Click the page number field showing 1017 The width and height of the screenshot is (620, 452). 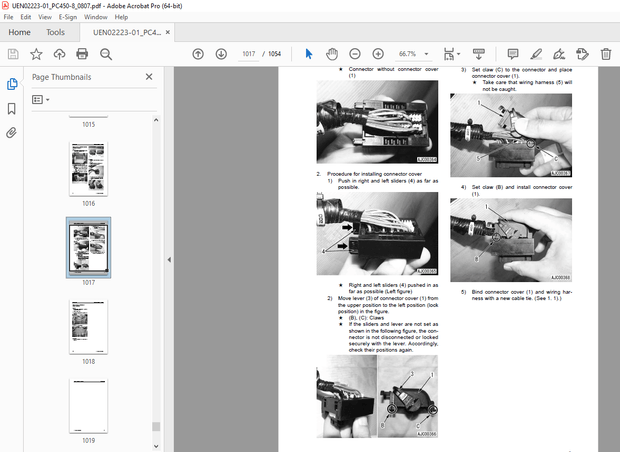click(x=249, y=54)
